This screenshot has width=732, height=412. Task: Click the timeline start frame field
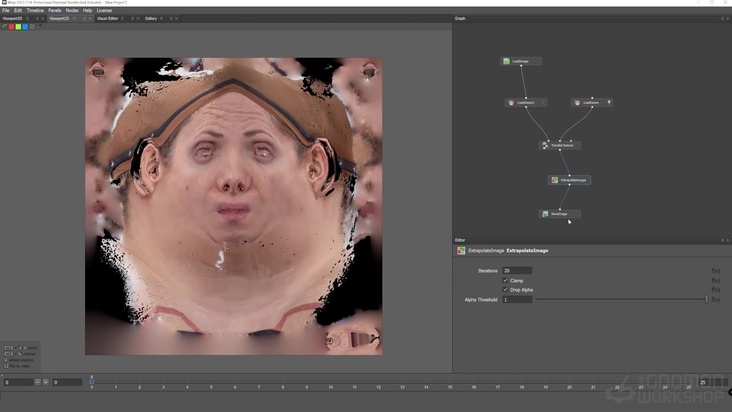pos(18,382)
